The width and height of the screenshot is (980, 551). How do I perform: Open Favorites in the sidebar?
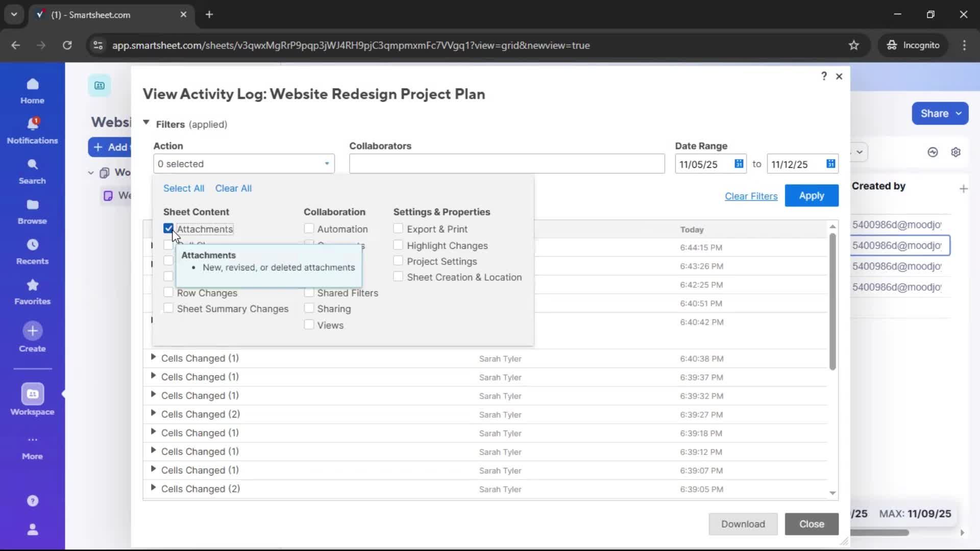point(32,291)
